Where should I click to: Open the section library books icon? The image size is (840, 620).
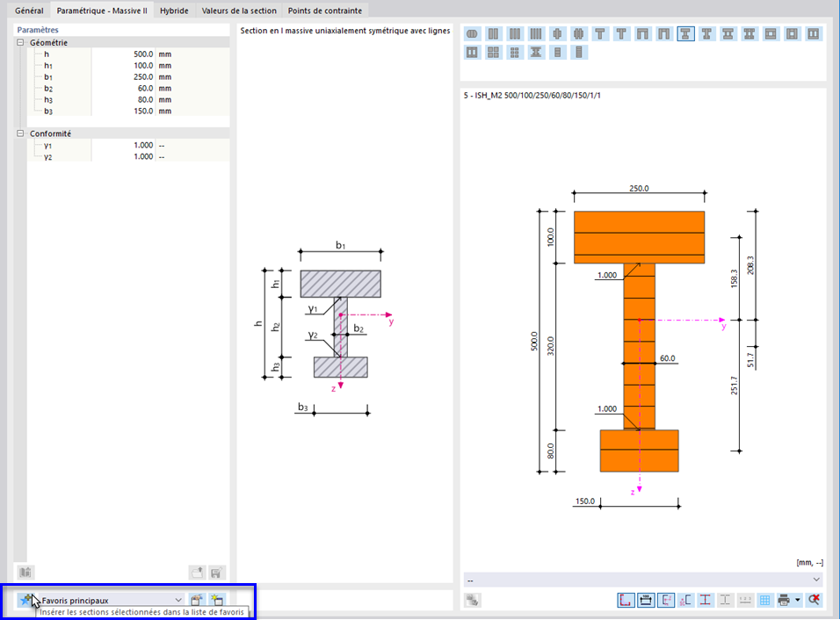click(25, 573)
